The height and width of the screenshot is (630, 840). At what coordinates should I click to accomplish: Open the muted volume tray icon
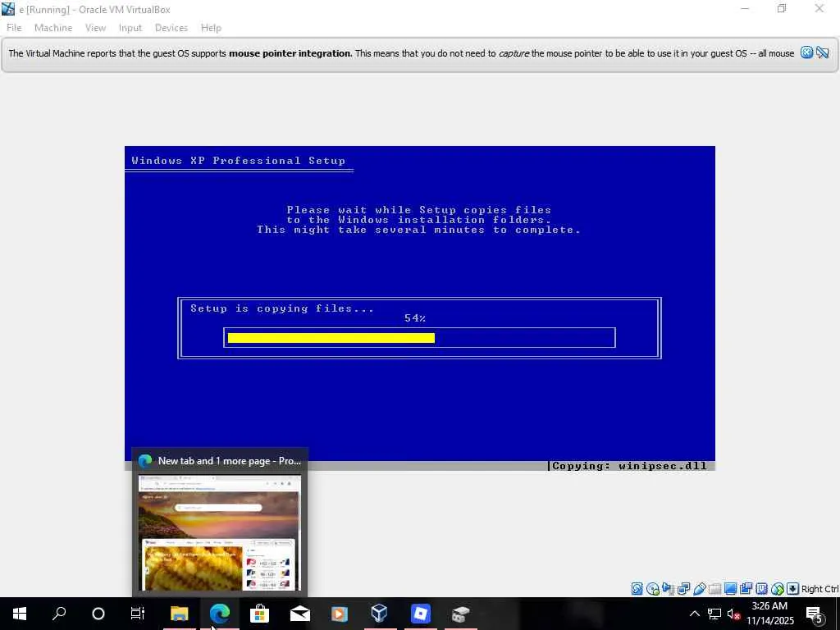click(733, 614)
